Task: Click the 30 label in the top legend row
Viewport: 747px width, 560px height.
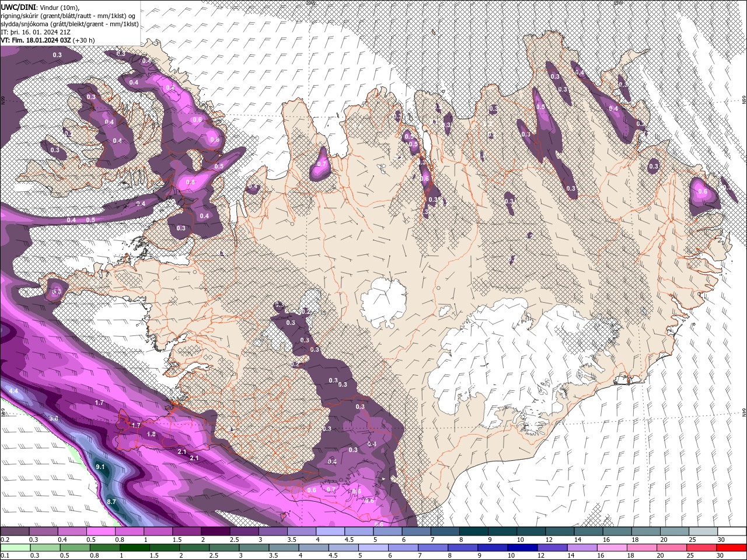Action: (x=721, y=540)
